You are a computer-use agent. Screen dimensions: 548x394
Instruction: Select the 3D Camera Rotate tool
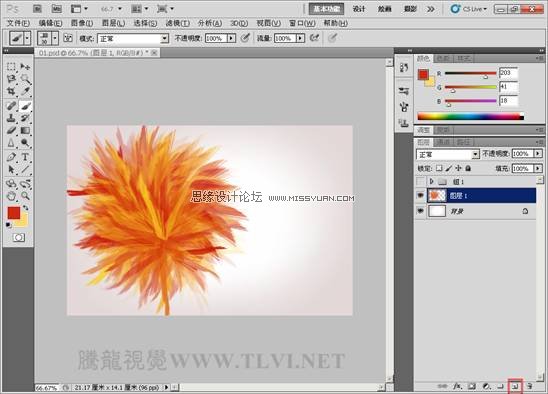pyautogui.click(x=25, y=183)
